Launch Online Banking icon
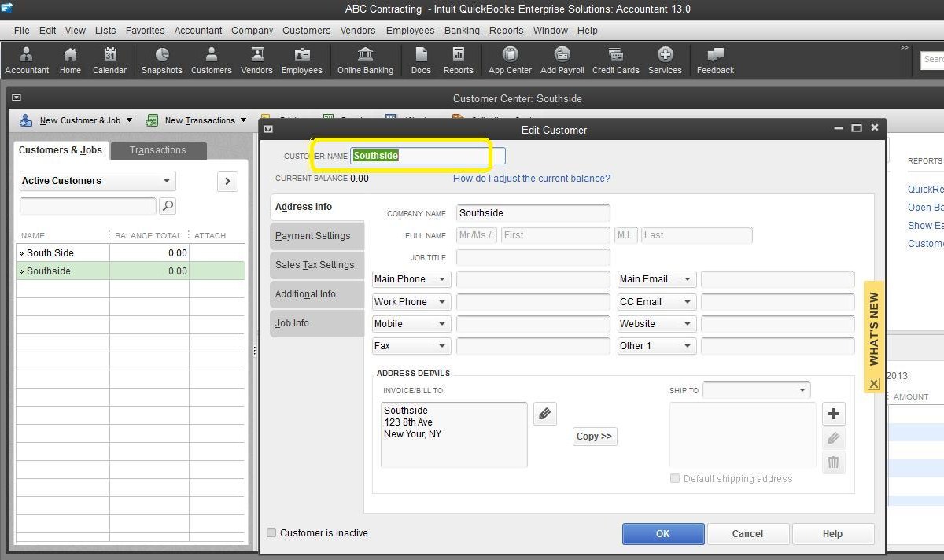 pos(365,61)
